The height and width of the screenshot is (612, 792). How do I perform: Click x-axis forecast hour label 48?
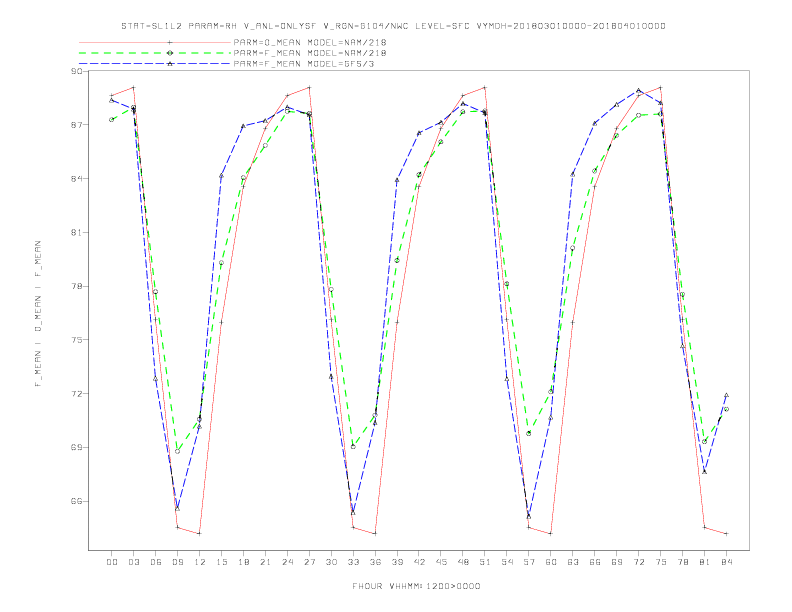click(x=463, y=562)
